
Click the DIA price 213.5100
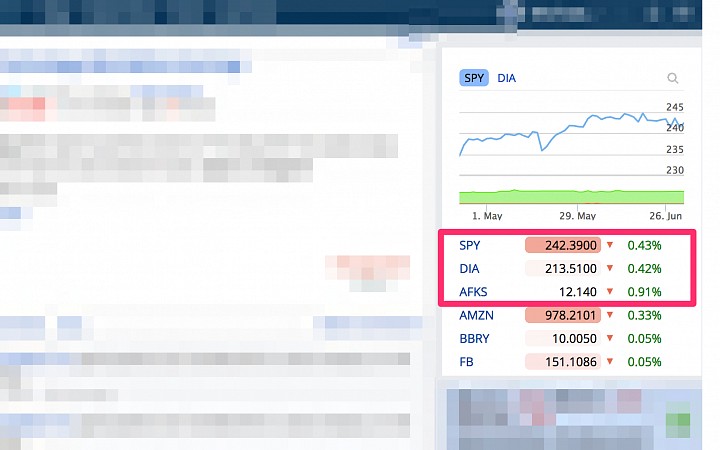[563, 269]
